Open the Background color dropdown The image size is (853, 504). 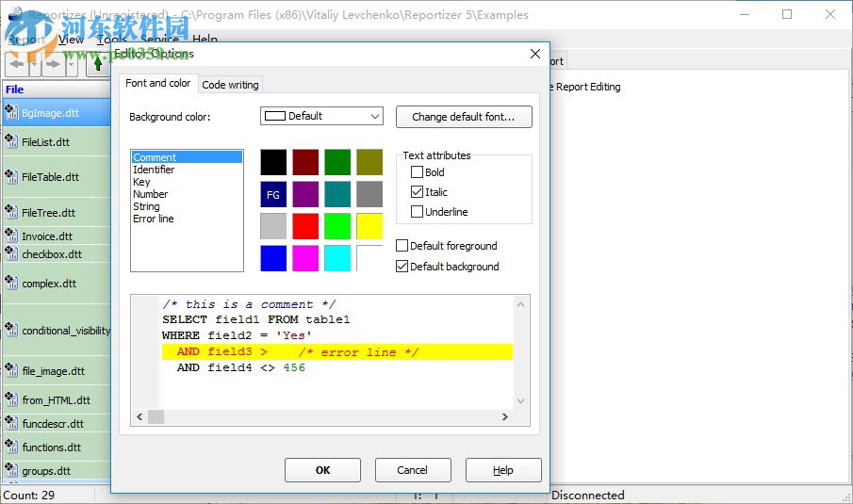point(321,116)
